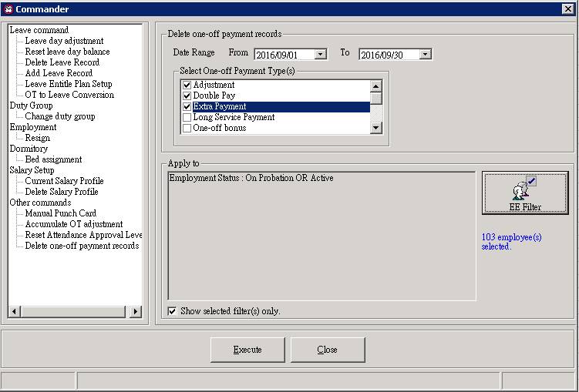Check the Long Service Payment checkbox
Image resolution: width=579 pixels, height=392 pixels.
pos(187,117)
